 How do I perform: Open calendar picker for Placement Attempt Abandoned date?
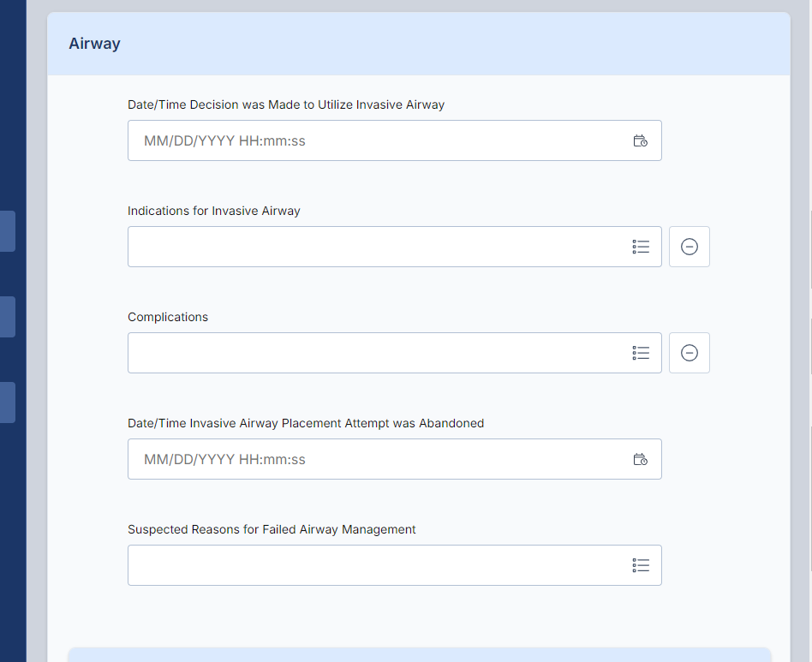tap(640, 460)
